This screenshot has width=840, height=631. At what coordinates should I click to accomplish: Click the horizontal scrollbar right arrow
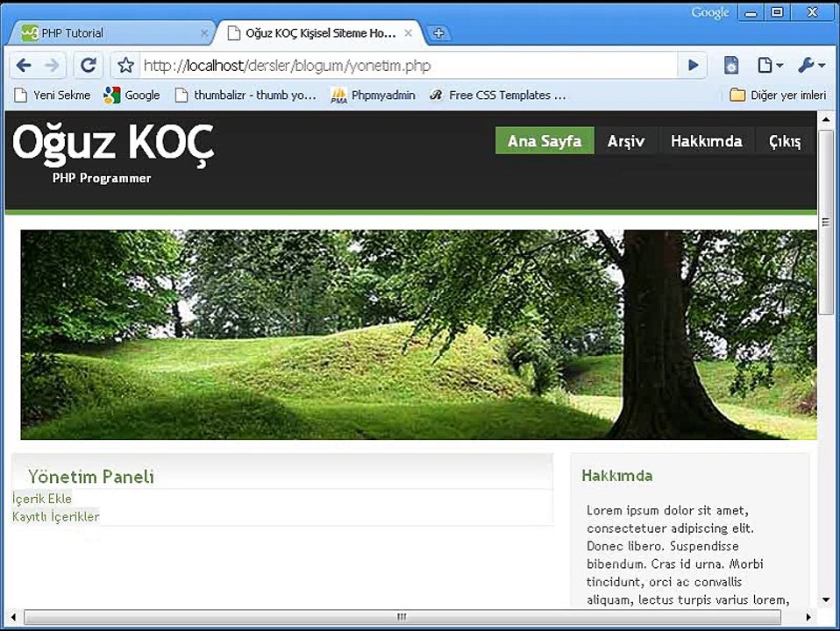coord(808,617)
